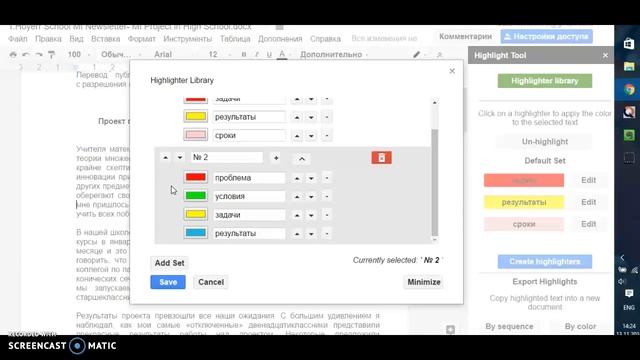Screen dimensions: 640x360
Task: Minimize the Highlighter Library dialog
Action: tap(424, 282)
